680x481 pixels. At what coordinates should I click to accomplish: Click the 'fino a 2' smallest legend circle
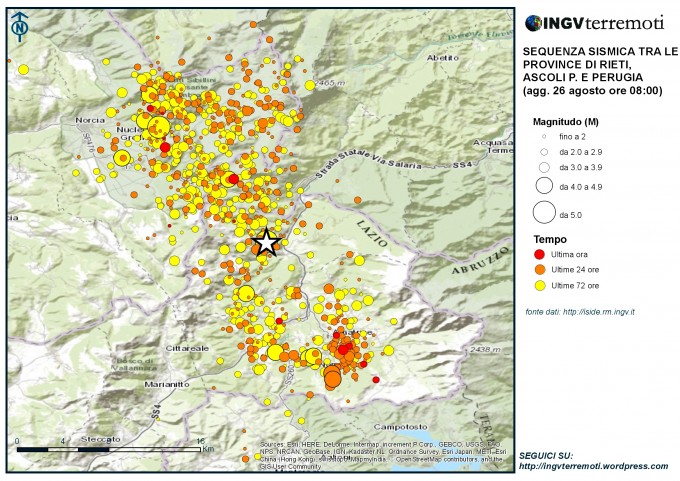(x=544, y=136)
